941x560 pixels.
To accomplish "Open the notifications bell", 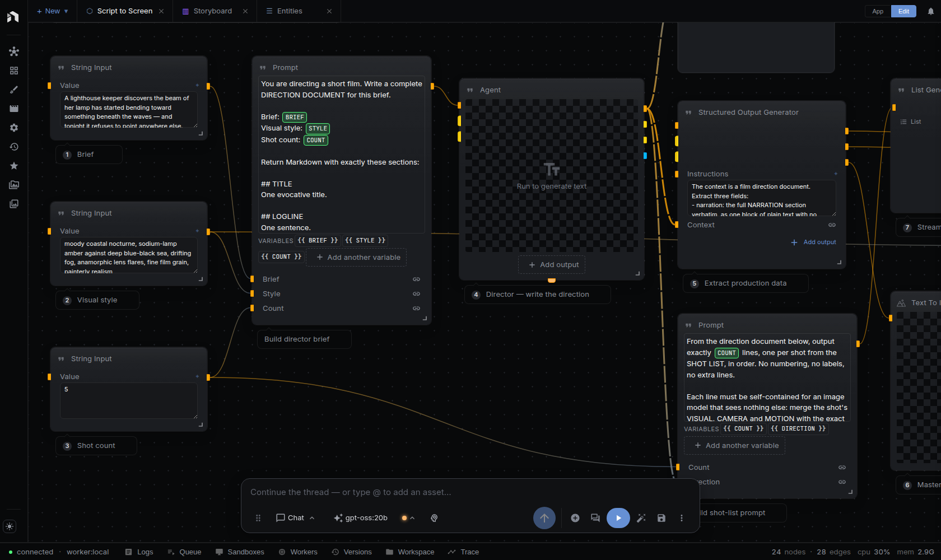I will 931,11.
